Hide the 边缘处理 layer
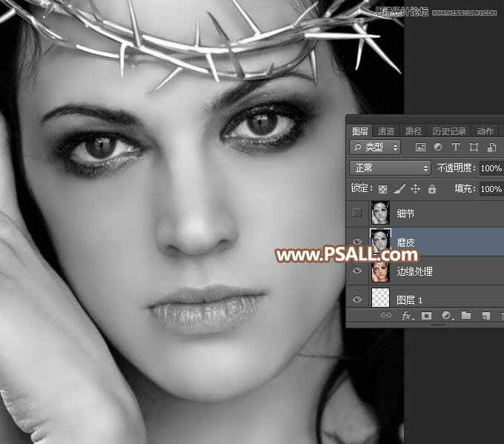This screenshot has height=444, width=504. point(357,271)
